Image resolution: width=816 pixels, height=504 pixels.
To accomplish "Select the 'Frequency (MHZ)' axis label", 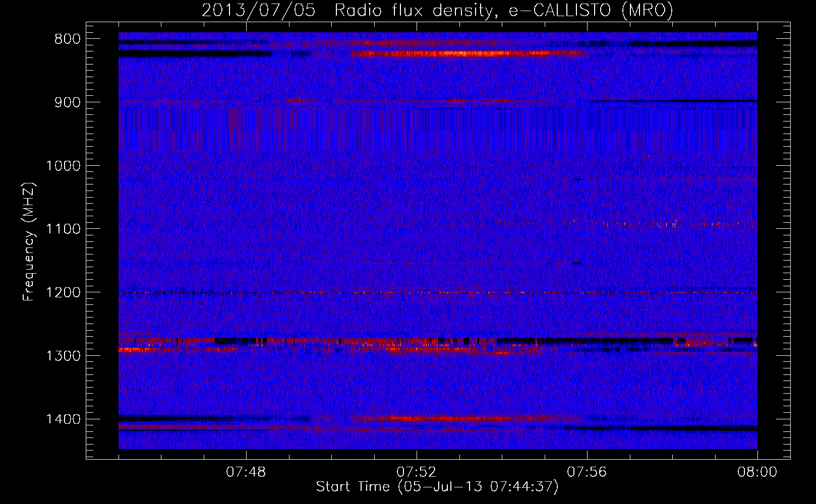I will pos(29,242).
